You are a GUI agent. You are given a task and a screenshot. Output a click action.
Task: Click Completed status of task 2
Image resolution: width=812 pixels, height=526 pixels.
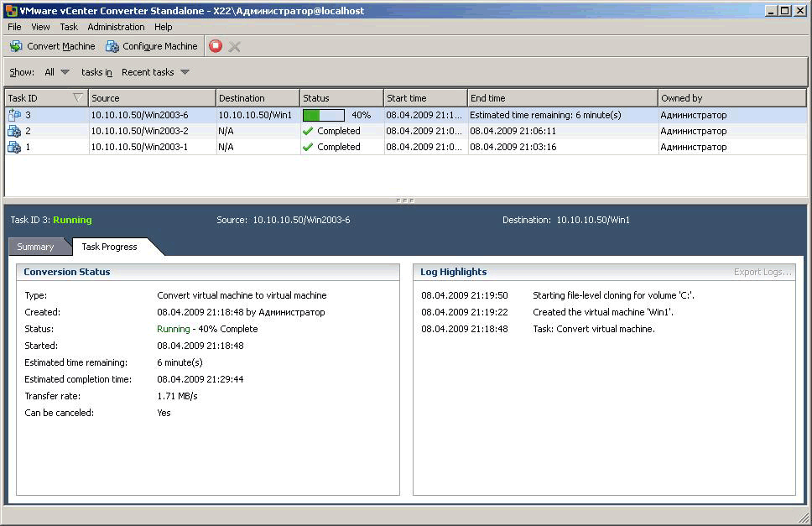[x=339, y=131]
